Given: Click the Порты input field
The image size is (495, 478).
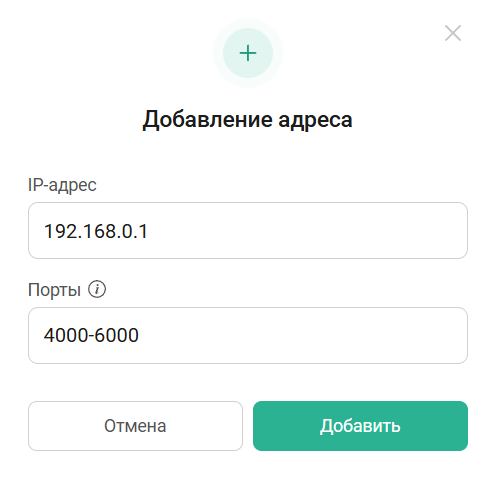Looking at the screenshot, I should 248,335.
